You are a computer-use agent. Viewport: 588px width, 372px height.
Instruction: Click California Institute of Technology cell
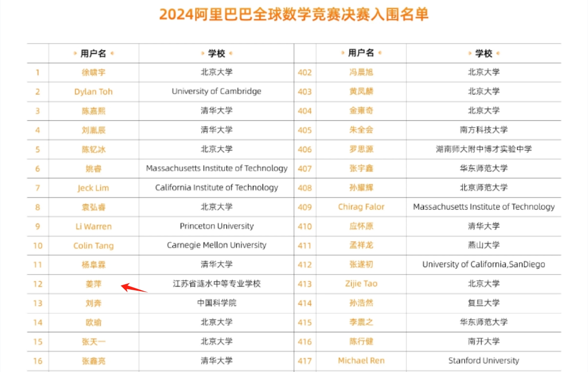tap(216, 187)
